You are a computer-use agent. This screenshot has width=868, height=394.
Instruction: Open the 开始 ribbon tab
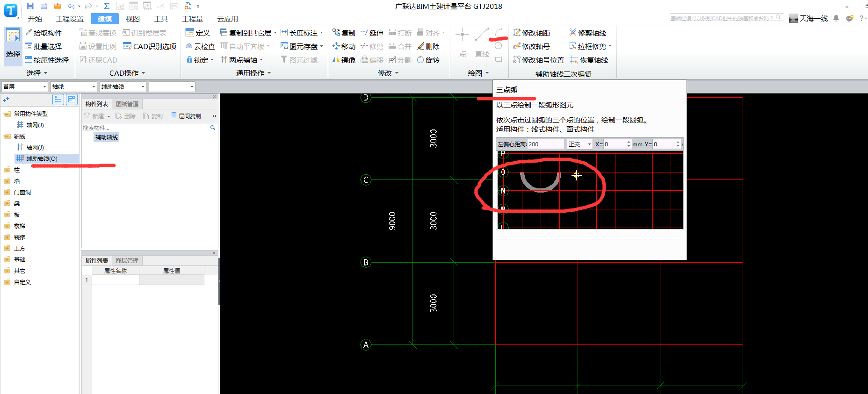pyautogui.click(x=35, y=19)
